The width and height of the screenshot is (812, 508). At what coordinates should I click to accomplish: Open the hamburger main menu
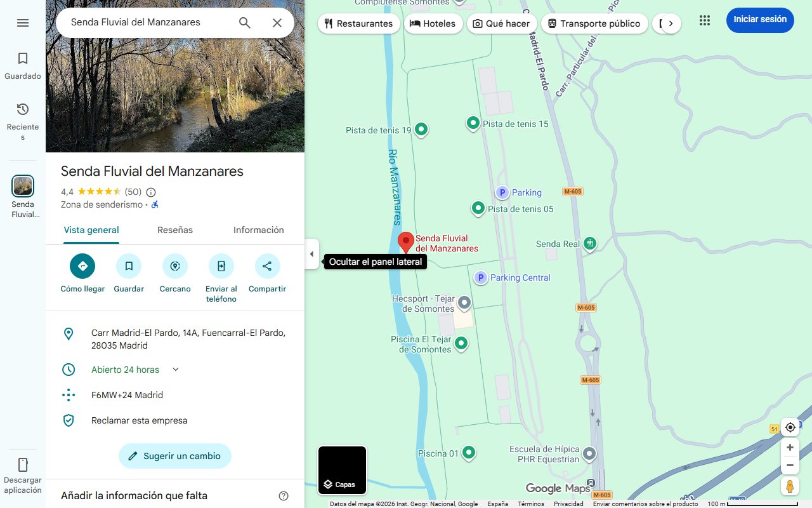[23, 22]
